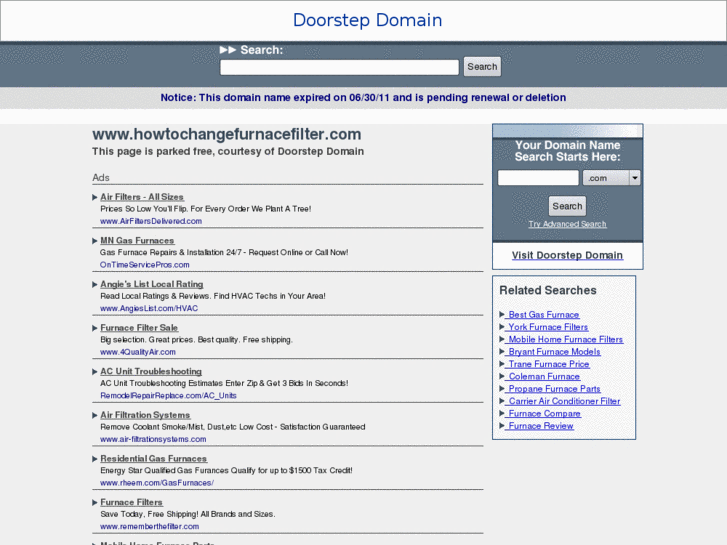Click the Search button in the top bar
The height and width of the screenshot is (545, 727).
click(482, 67)
